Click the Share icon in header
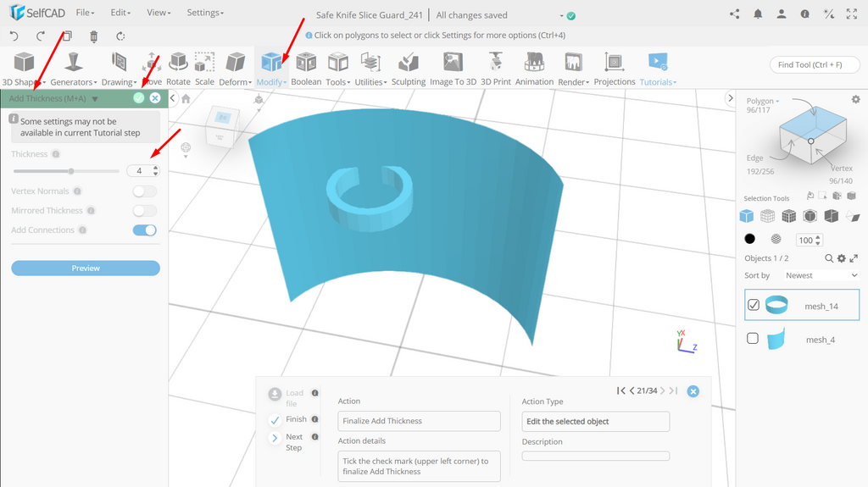The image size is (868, 487). coord(735,14)
